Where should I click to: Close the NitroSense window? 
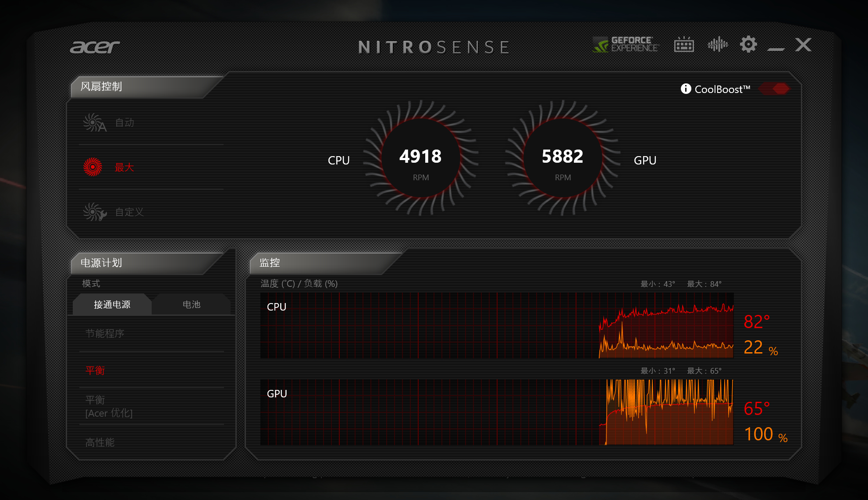[x=804, y=45]
